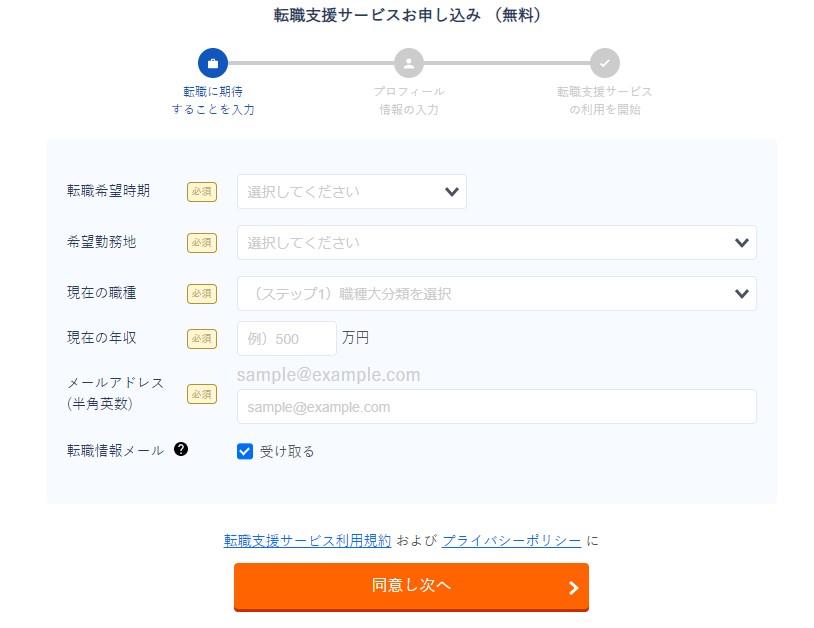This screenshot has width=814, height=628.
Task: Open プライバシーポリシー link
Action: 511,540
